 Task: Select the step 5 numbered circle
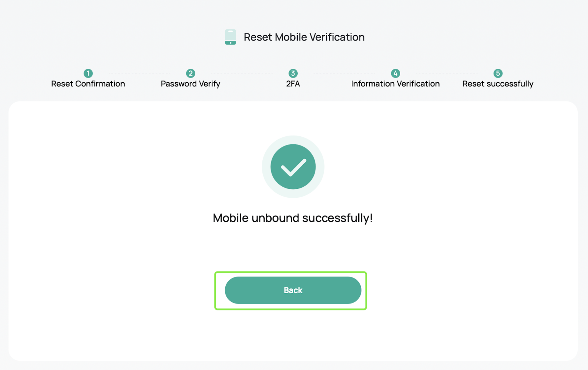click(498, 73)
